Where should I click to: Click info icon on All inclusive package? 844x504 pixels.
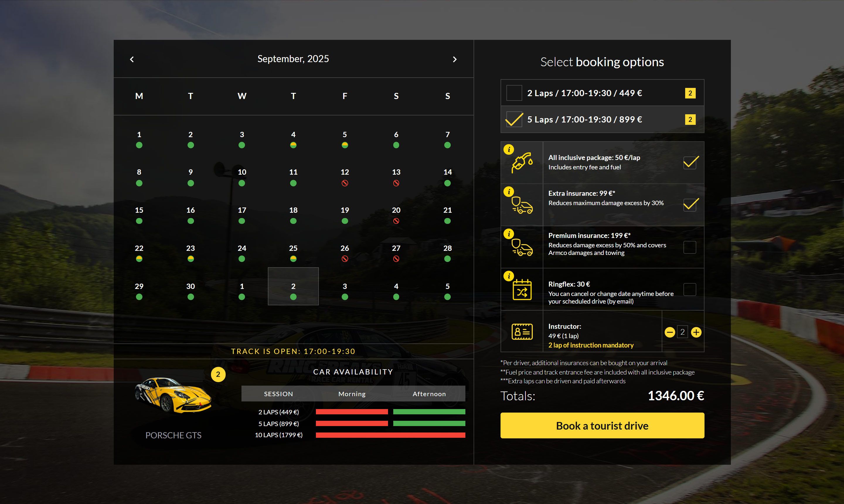(x=508, y=149)
